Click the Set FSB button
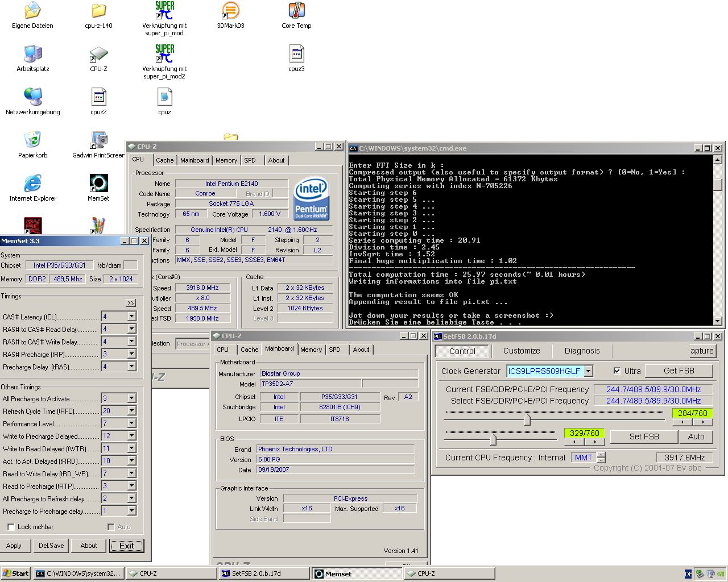This screenshot has width=728, height=582. [x=644, y=436]
